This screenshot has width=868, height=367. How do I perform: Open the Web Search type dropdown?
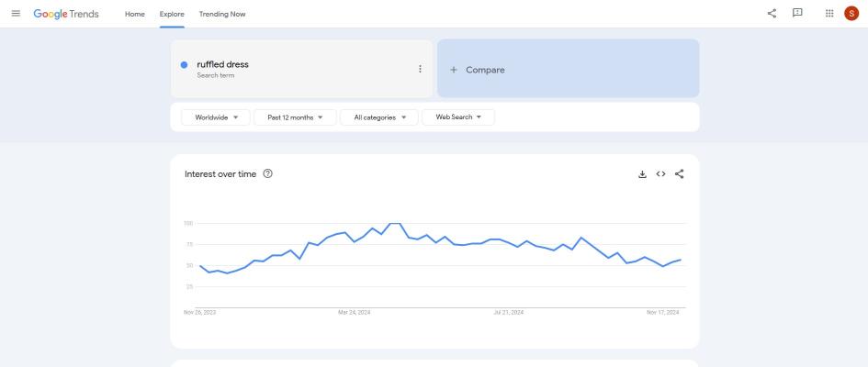point(458,117)
